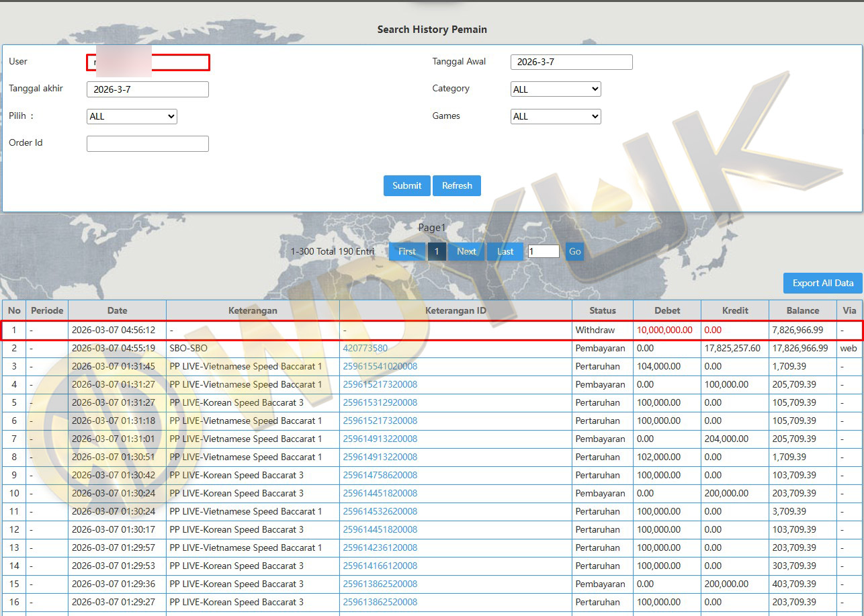The height and width of the screenshot is (616, 864).
Task: Select page 1 in pagination
Action: tap(437, 251)
